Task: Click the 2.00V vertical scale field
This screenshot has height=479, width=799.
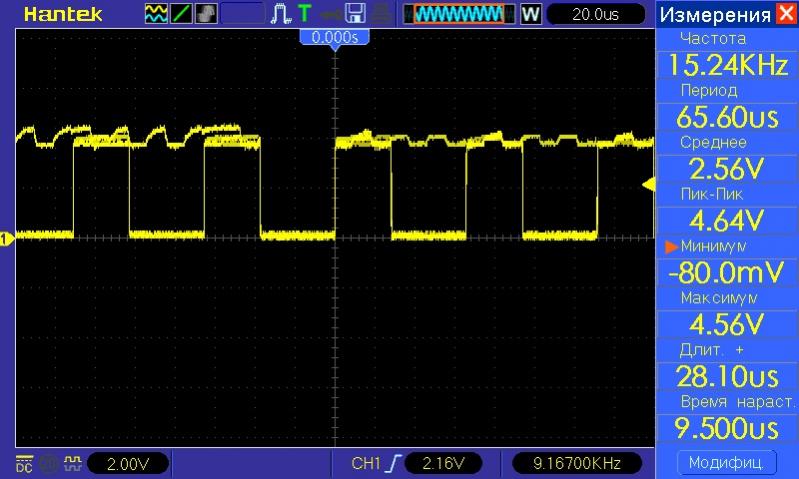Action: click(128, 463)
